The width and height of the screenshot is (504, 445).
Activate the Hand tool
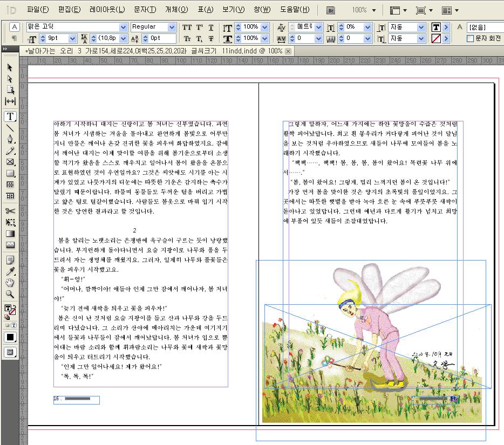[10, 283]
